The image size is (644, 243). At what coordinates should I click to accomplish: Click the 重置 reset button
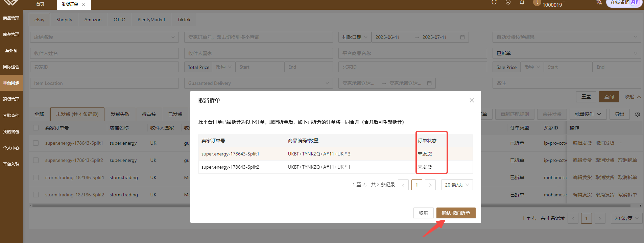point(586,97)
